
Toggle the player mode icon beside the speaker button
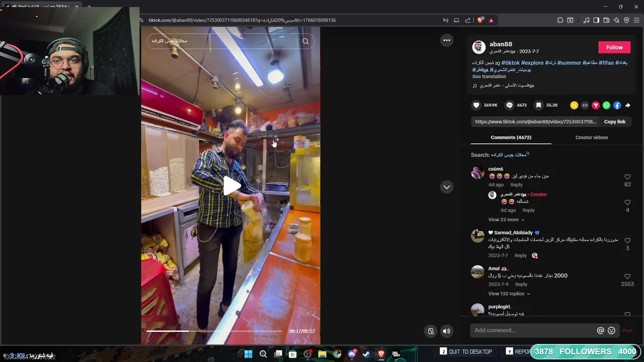pos(431,331)
